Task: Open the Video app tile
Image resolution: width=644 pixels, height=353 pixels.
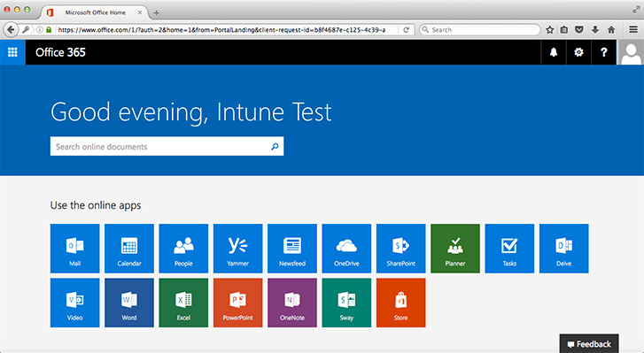Action: 74,303
